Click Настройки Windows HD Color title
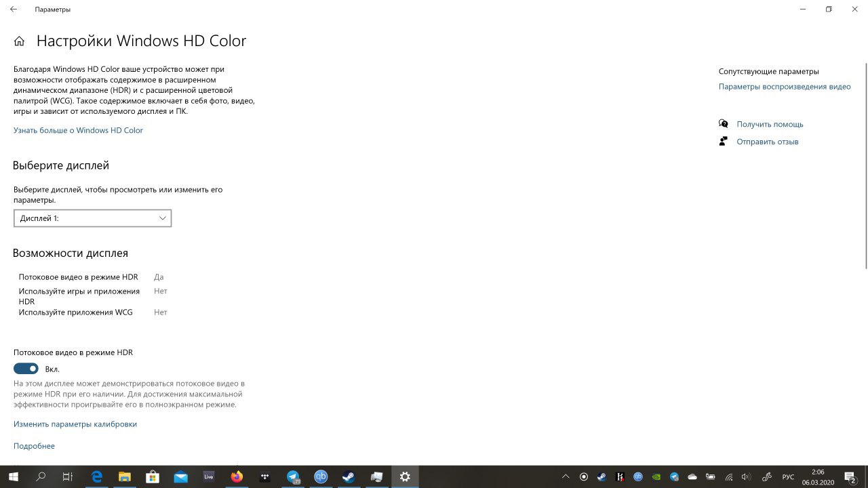This screenshot has width=868, height=488. click(141, 41)
